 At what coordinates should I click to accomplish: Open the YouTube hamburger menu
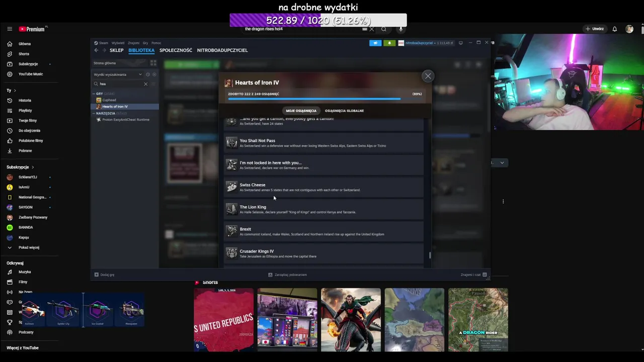pyautogui.click(x=10, y=29)
